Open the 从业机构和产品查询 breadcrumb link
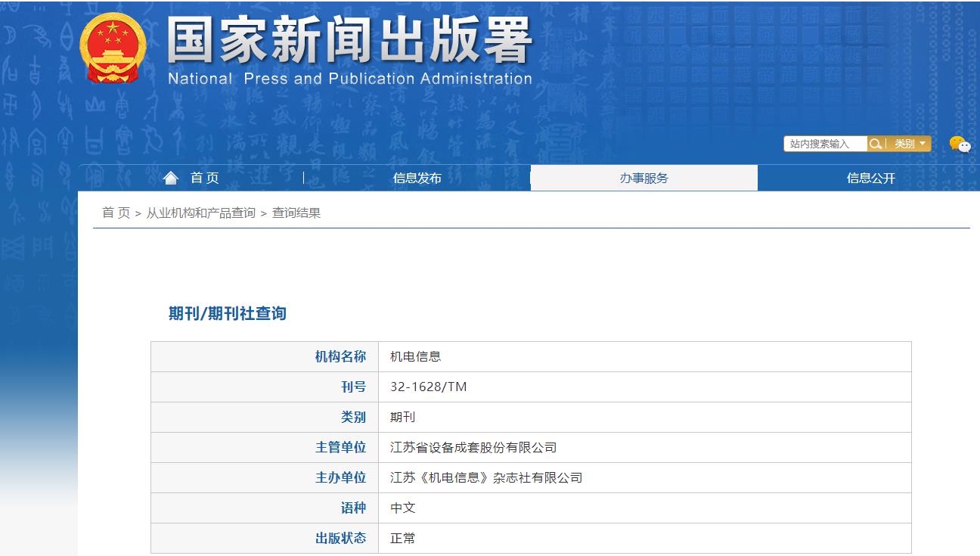The width and height of the screenshot is (980, 556). click(200, 213)
